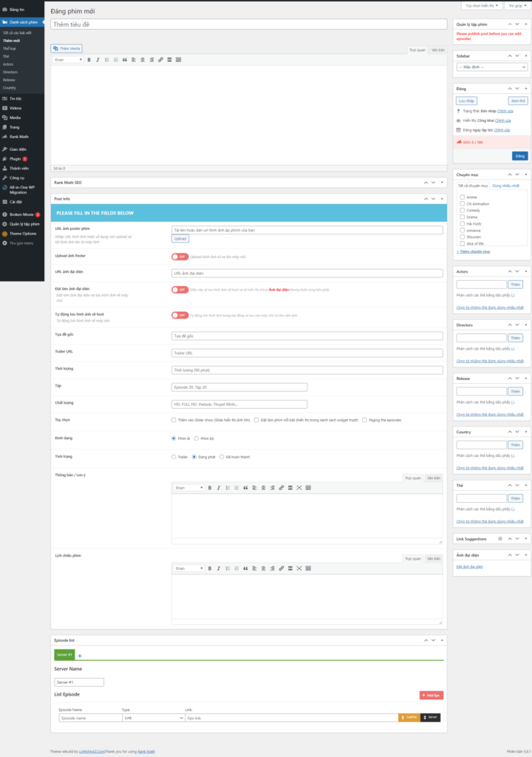Click orange Subtitle button in episode row
Screen dimensions: 532x757
[x=409, y=717]
